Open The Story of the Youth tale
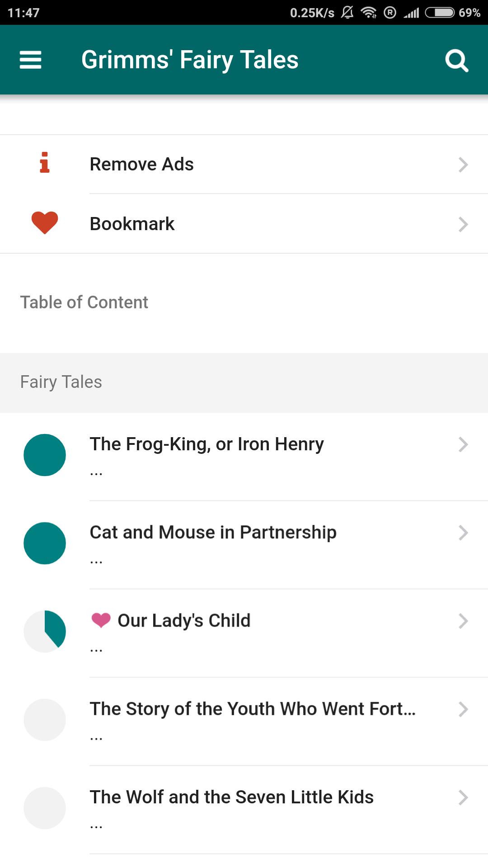This screenshot has height=868, width=488. click(x=252, y=709)
